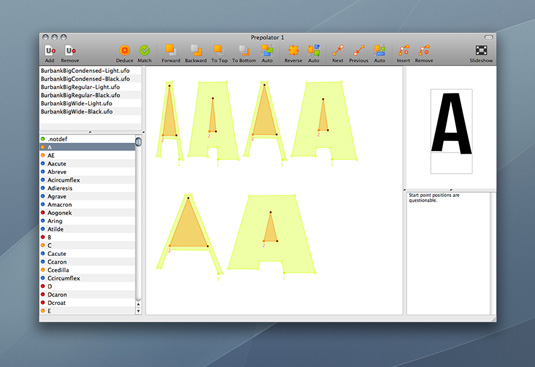Click the Add UFO toolbar icon

click(x=50, y=51)
